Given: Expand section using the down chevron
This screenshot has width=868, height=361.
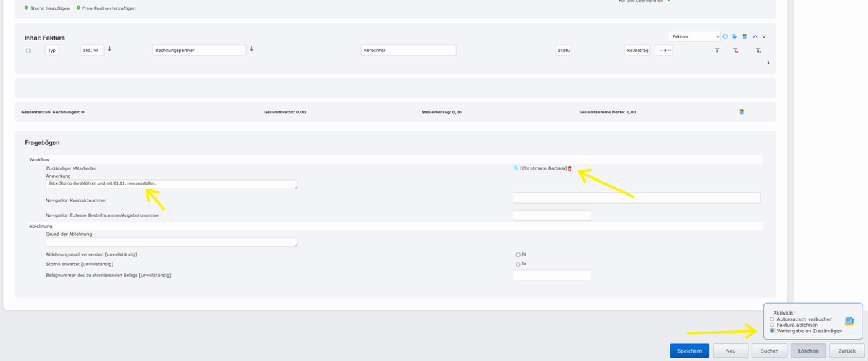Looking at the screenshot, I should (x=764, y=36).
